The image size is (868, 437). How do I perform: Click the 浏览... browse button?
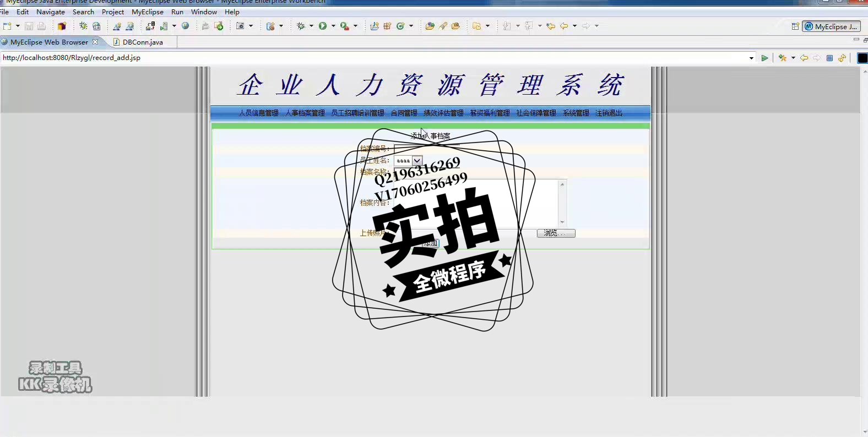pos(556,233)
